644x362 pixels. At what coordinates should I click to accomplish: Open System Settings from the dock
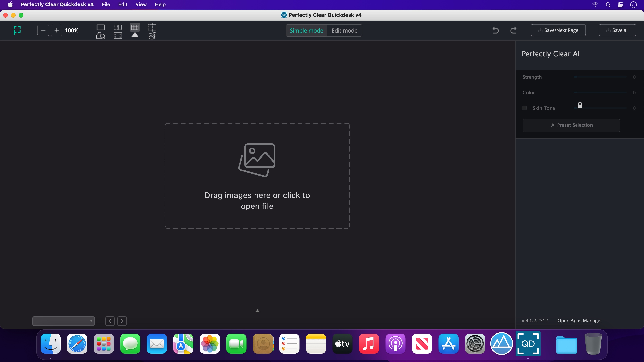click(x=475, y=344)
